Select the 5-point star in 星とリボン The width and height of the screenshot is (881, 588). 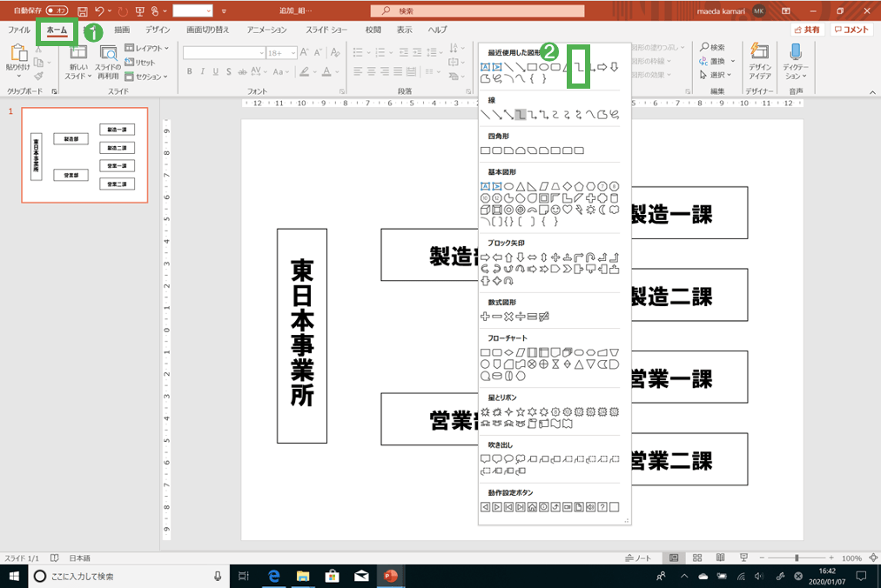point(521,411)
